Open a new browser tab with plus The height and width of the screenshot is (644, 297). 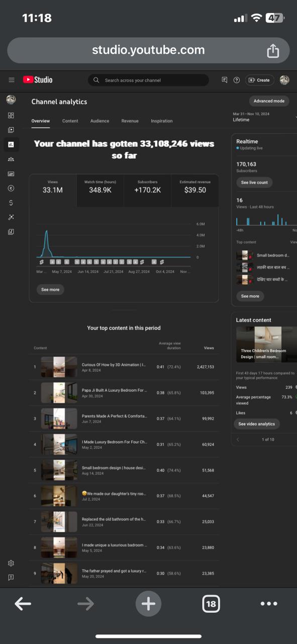click(148, 604)
